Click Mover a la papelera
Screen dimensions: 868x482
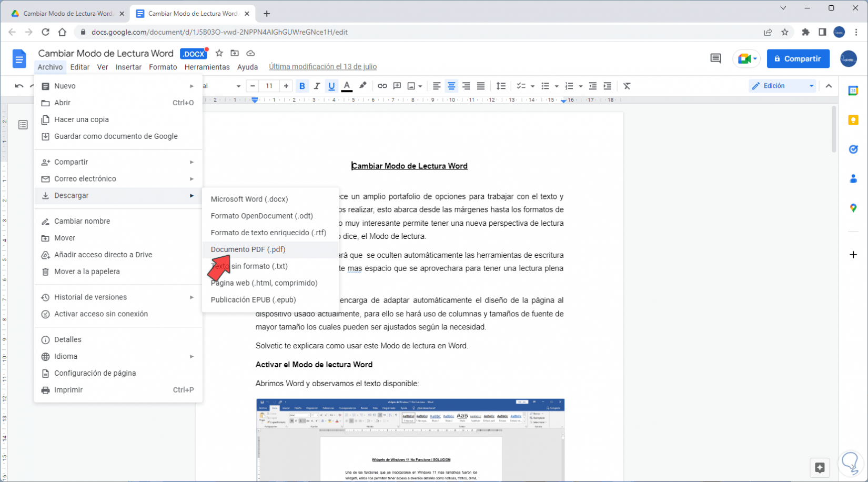118,272
